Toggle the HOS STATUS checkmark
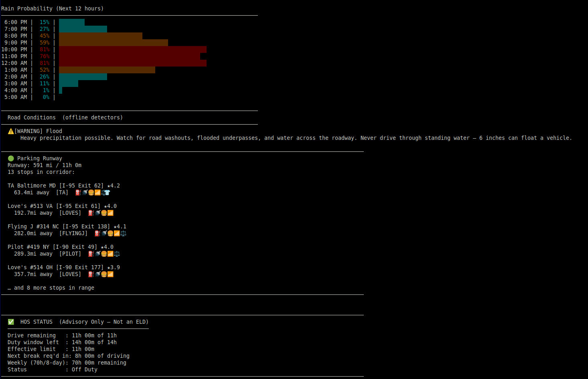 coord(11,321)
